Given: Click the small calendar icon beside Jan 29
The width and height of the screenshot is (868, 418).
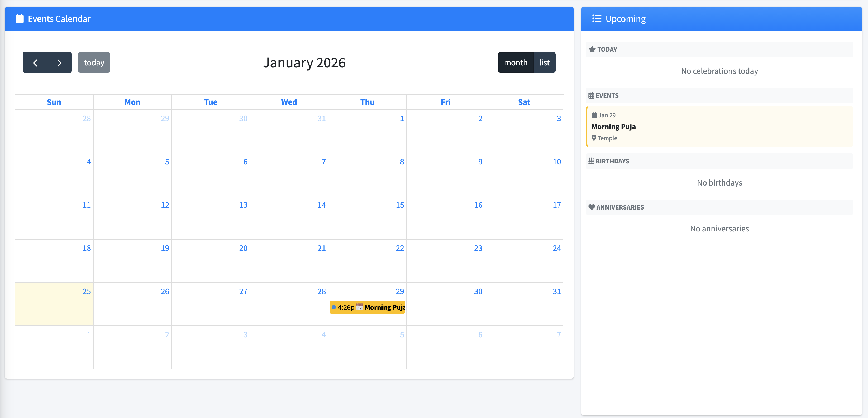Looking at the screenshot, I should click(595, 115).
